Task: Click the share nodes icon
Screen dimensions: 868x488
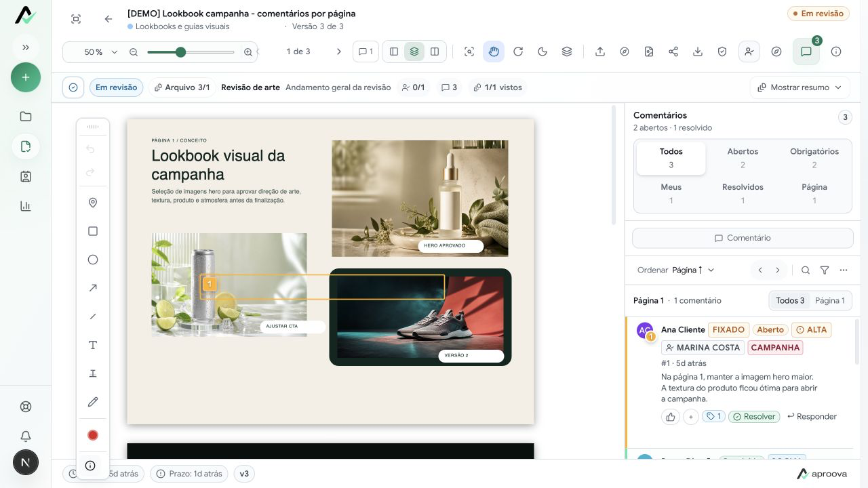Action: click(x=673, y=52)
